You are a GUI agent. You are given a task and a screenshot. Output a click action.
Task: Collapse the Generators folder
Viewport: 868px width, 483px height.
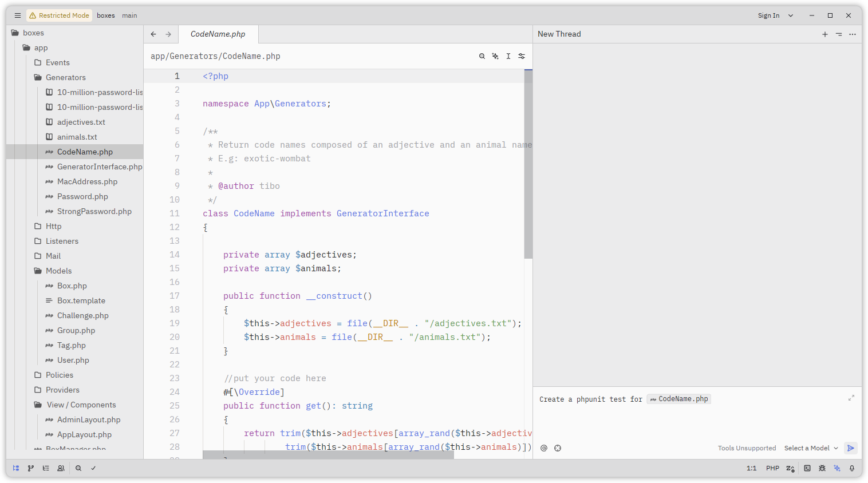coord(65,77)
